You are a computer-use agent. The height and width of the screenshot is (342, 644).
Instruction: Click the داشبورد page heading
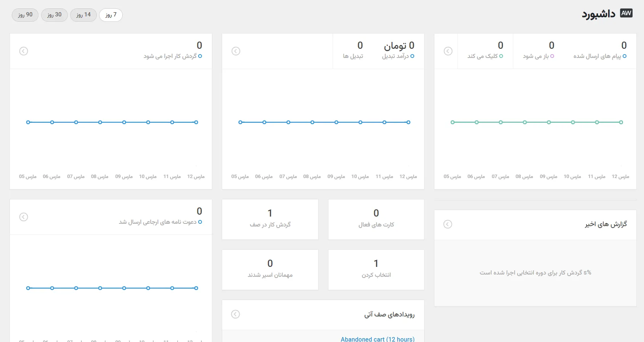tap(598, 14)
